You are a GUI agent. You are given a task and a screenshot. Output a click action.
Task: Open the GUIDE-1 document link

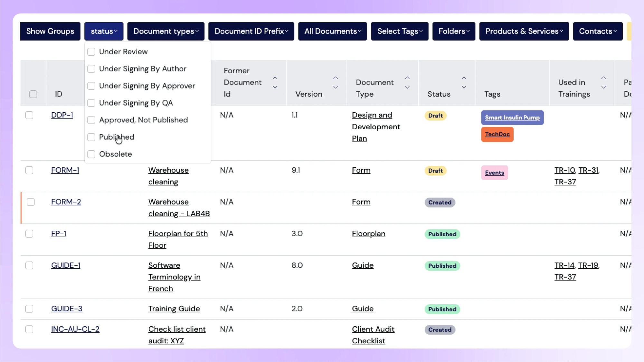[x=66, y=265]
